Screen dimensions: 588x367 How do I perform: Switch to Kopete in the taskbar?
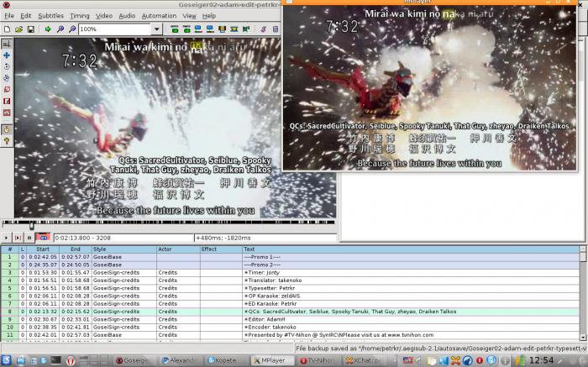225,360
